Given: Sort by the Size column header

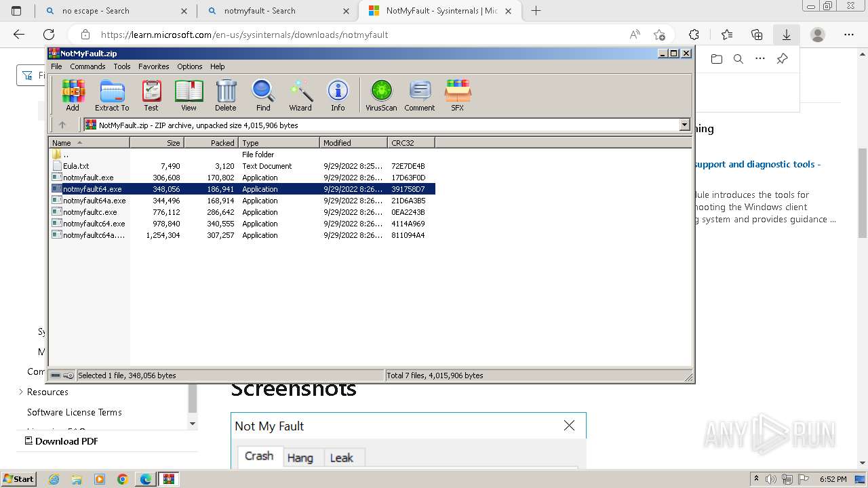Looking at the screenshot, I should 157,142.
